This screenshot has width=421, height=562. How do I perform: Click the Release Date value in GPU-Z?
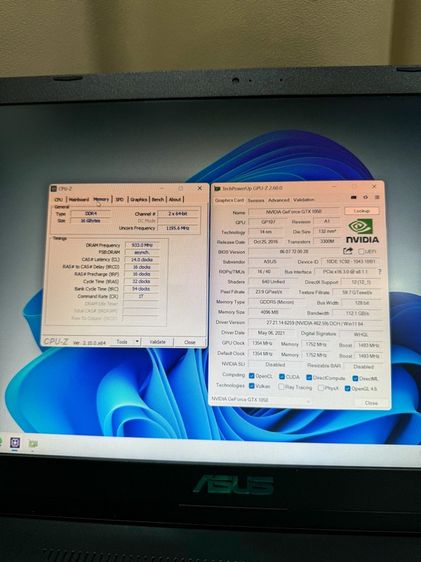(265, 242)
